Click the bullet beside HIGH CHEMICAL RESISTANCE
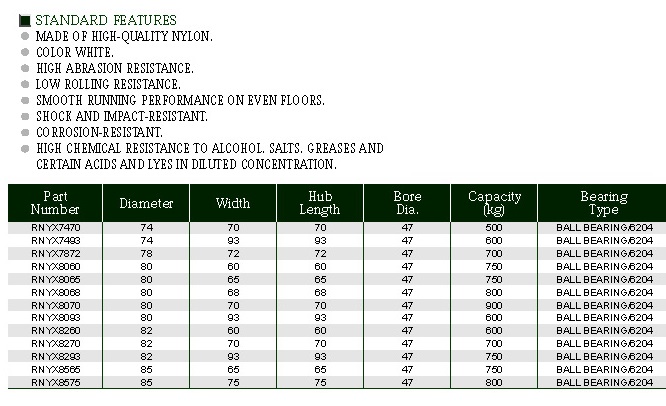The height and width of the screenshot is (406, 666). pos(25,148)
